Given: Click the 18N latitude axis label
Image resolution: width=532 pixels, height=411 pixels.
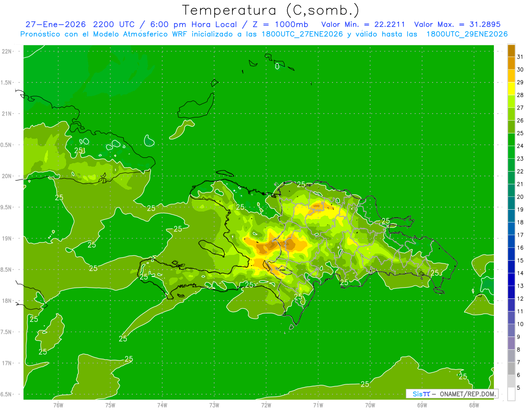Looking at the screenshot, I should [7, 301].
